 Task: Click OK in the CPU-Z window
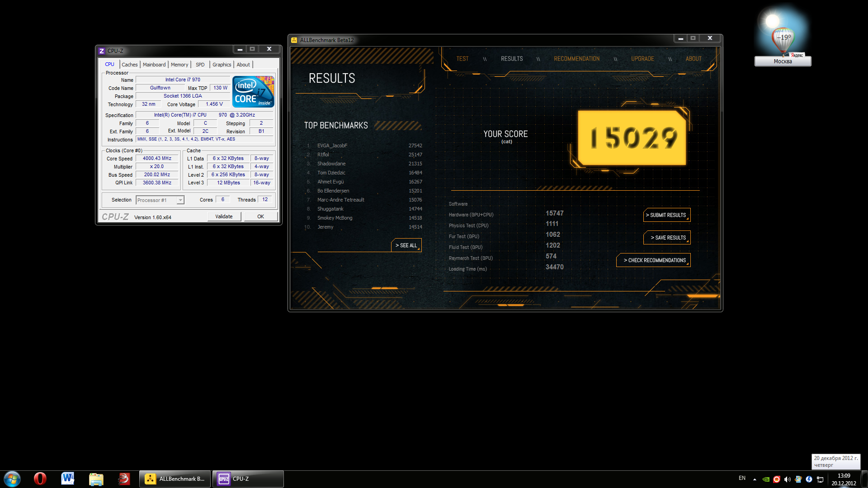tap(261, 216)
